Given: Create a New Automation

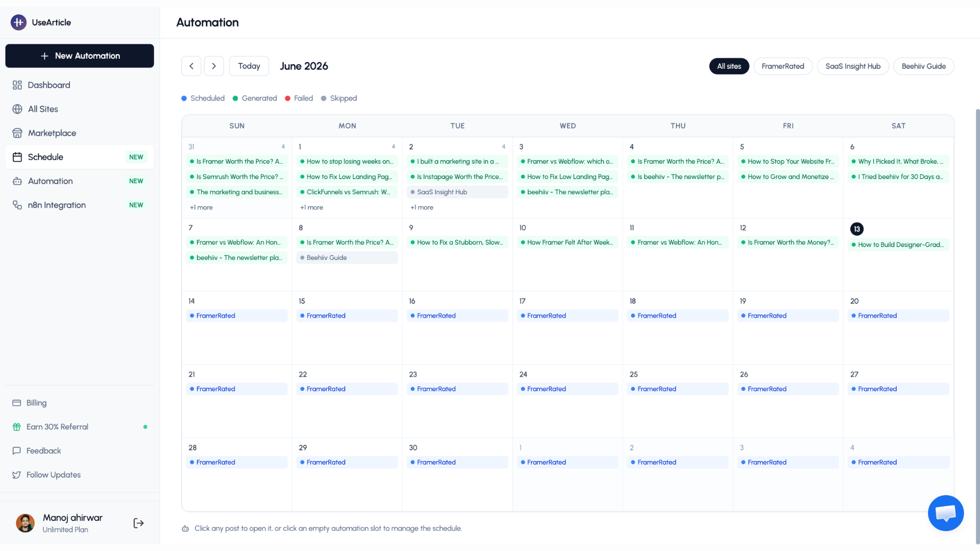Looking at the screenshot, I should pyautogui.click(x=80, y=56).
